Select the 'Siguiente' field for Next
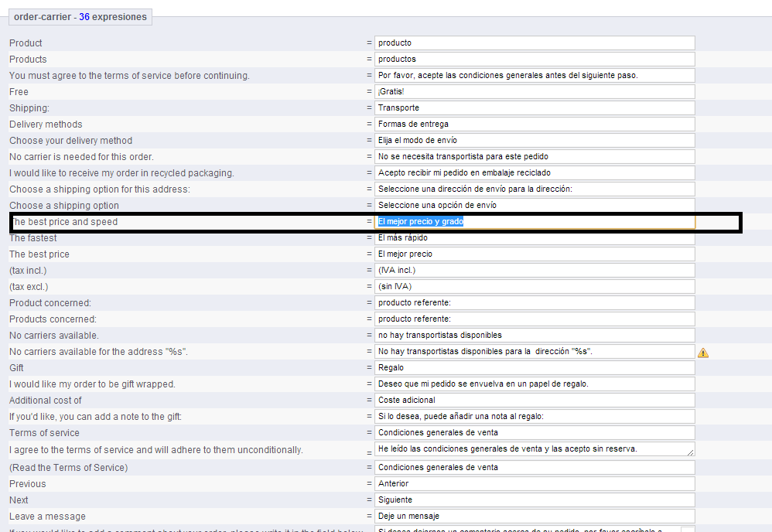Screen dimensions: 772x532 pyautogui.click(x=534, y=500)
